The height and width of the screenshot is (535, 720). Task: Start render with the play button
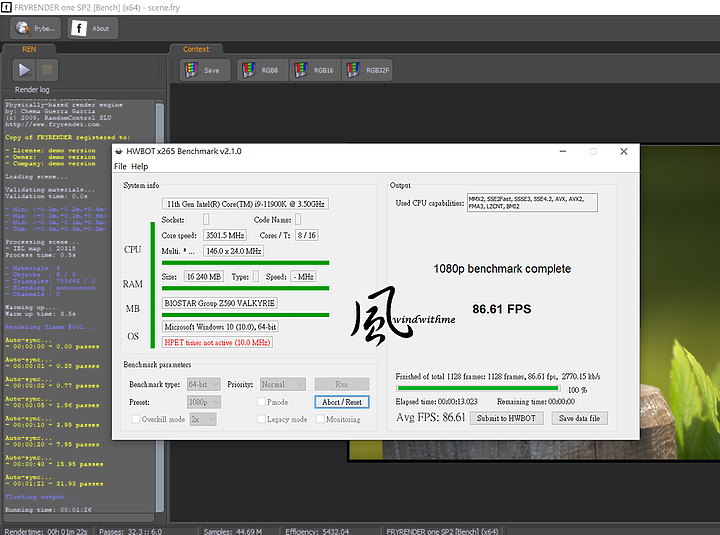coord(24,70)
